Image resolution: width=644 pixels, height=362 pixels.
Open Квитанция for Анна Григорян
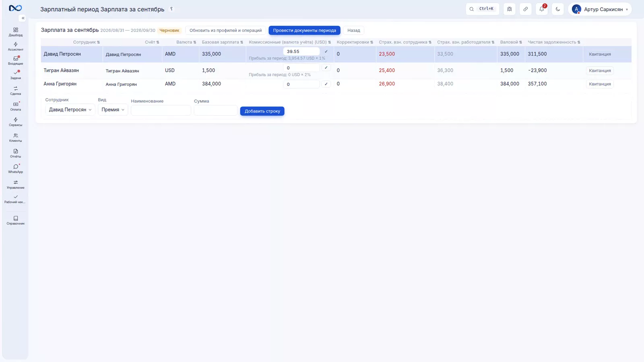[x=600, y=84]
